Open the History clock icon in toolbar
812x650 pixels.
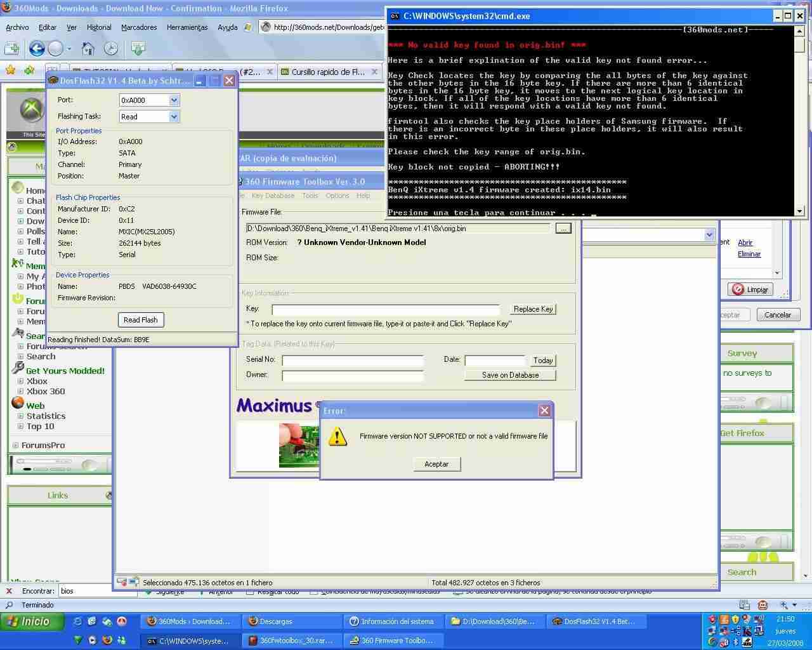click(111, 48)
